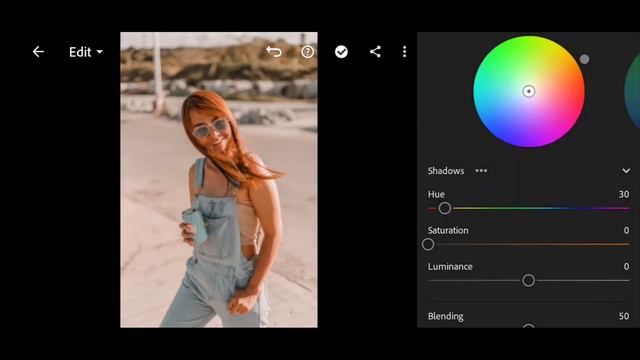Open the Edit mode dropdown

coord(86,52)
